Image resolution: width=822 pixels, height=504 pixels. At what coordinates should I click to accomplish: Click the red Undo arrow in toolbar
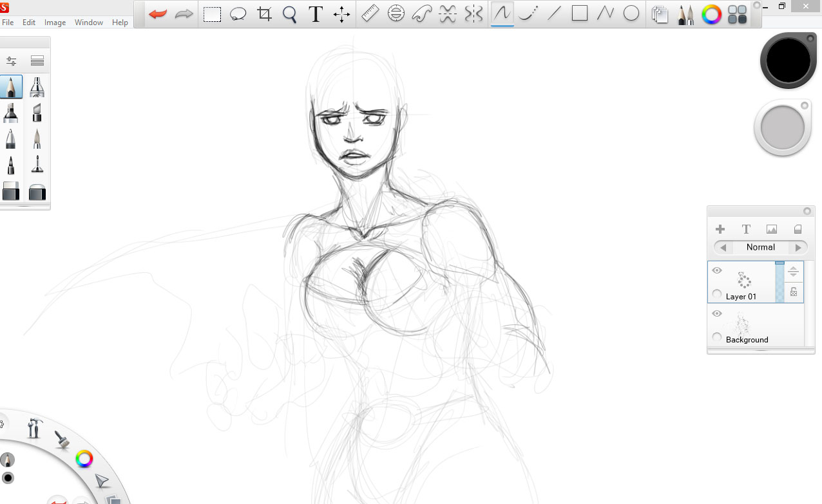(x=157, y=14)
